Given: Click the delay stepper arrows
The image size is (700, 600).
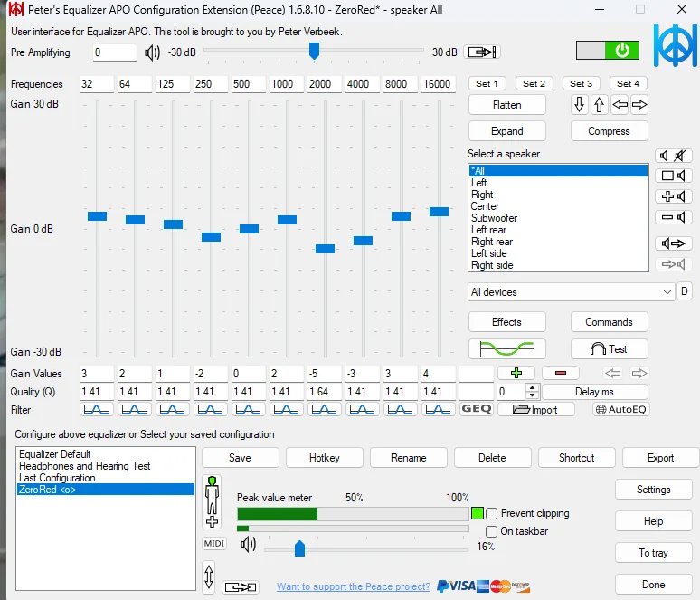Looking at the screenshot, I should point(532,391).
